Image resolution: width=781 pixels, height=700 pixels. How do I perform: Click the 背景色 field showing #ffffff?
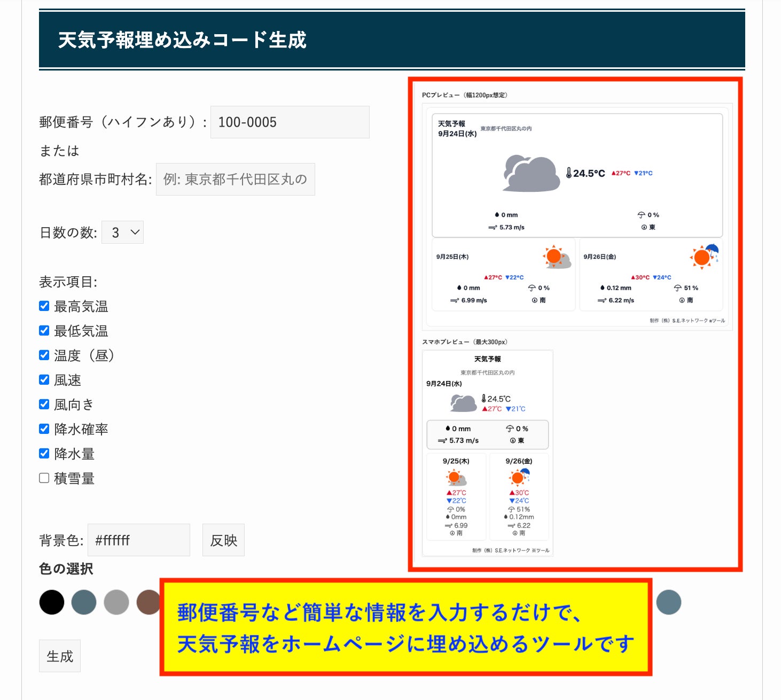pyautogui.click(x=138, y=540)
